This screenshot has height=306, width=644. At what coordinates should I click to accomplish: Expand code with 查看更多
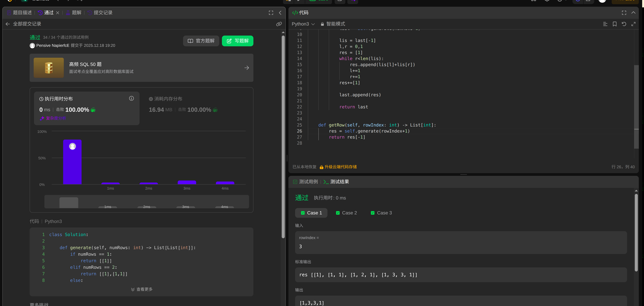point(142,289)
